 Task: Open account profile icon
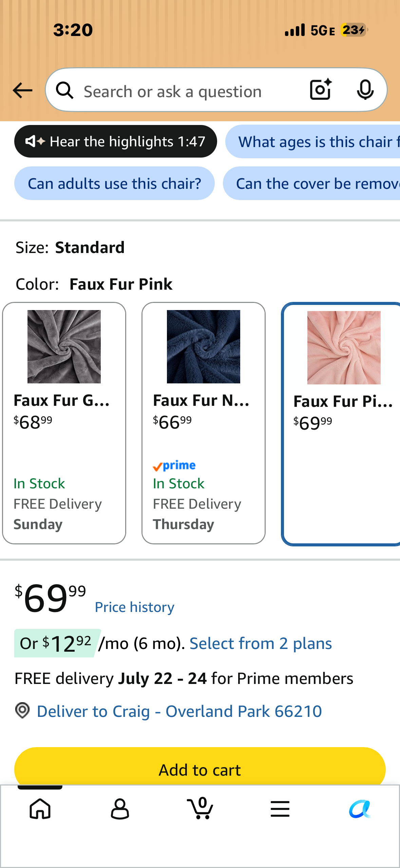click(120, 809)
